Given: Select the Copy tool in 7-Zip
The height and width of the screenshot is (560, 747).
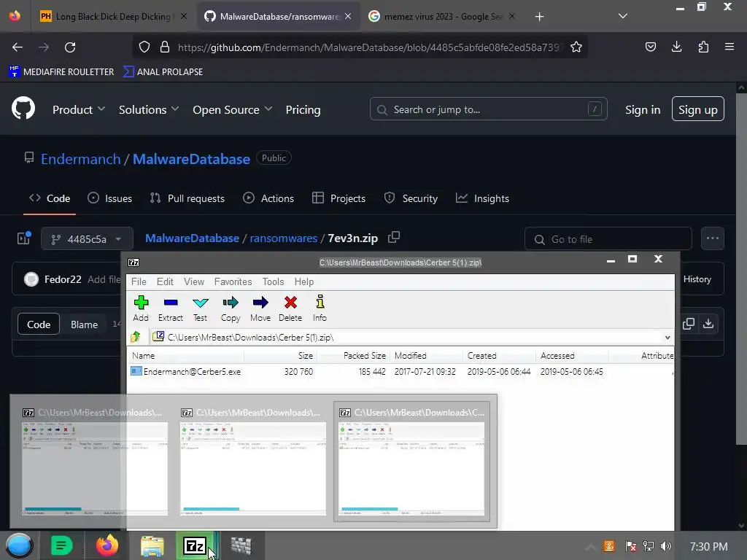Looking at the screenshot, I should 231,308.
